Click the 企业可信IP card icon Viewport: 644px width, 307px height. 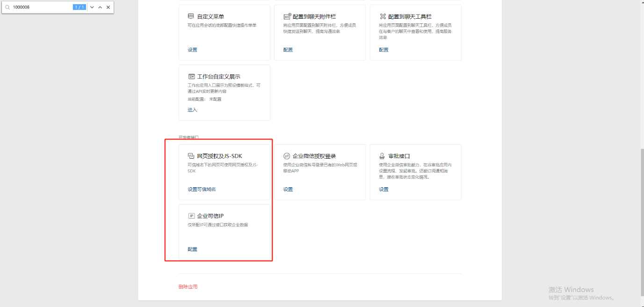(x=191, y=216)
